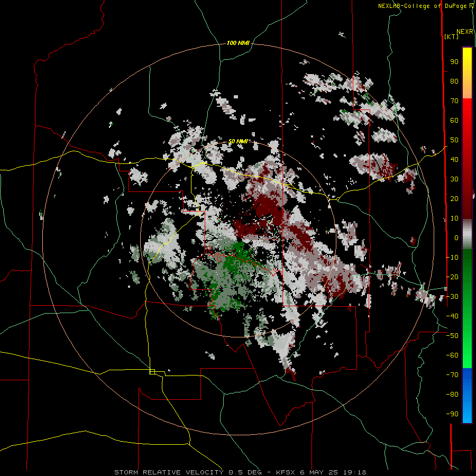Screen dimensions: 476x476
Task: Click the "19:18" timestamp in the caption
Action: (354, 472)
